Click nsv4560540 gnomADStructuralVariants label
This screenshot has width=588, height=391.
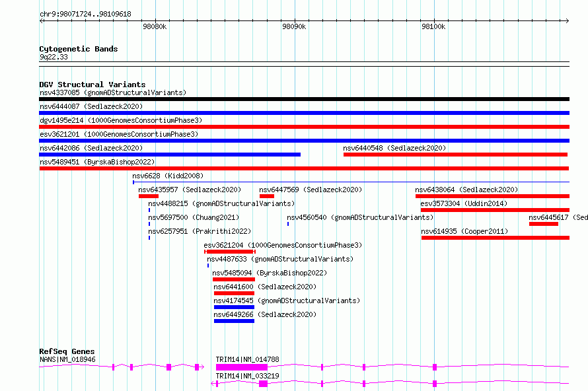[x=360, y=217]
